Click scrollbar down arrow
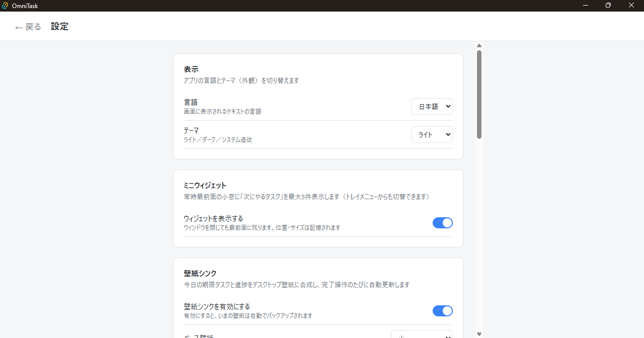This screenshot has width=644, height=338. click(479, 334)
